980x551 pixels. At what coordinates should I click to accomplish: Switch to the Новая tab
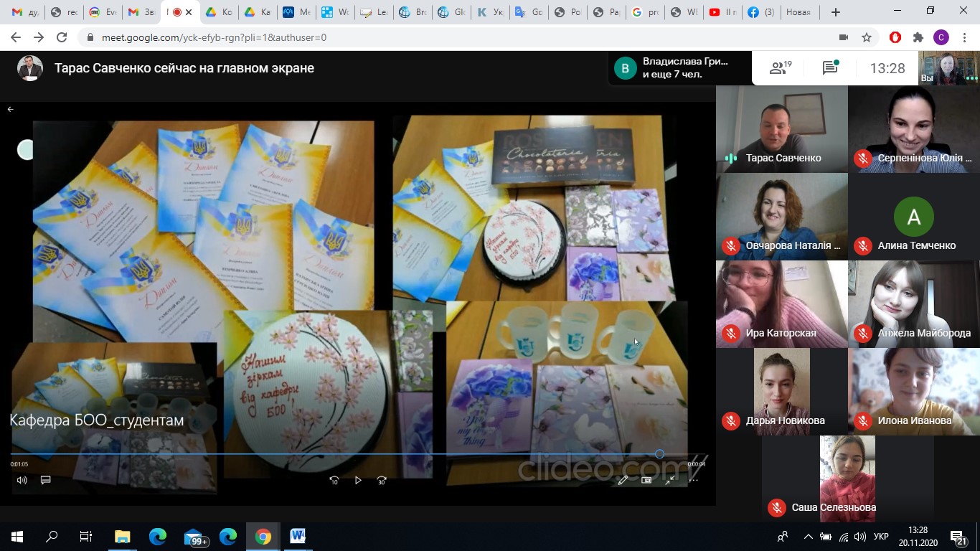pyautogui.click(x=799, y=12)
